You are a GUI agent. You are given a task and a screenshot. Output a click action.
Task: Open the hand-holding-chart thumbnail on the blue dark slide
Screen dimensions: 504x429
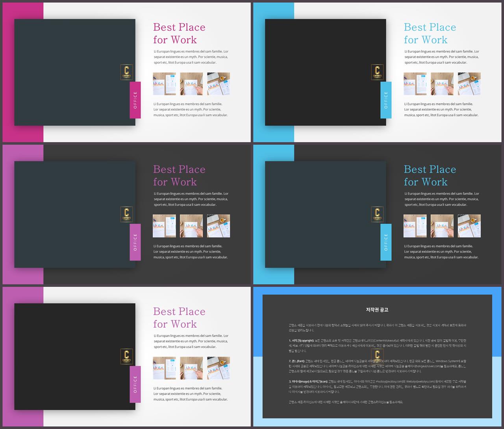442,226
